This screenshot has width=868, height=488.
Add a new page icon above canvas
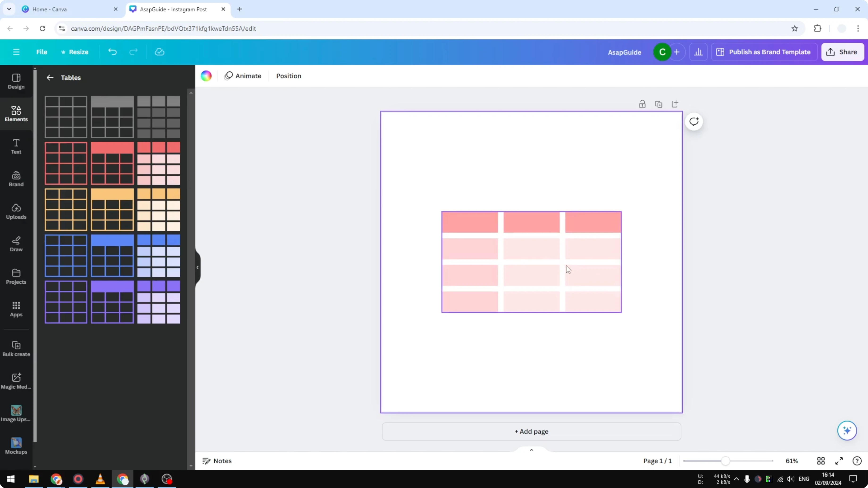675,104
